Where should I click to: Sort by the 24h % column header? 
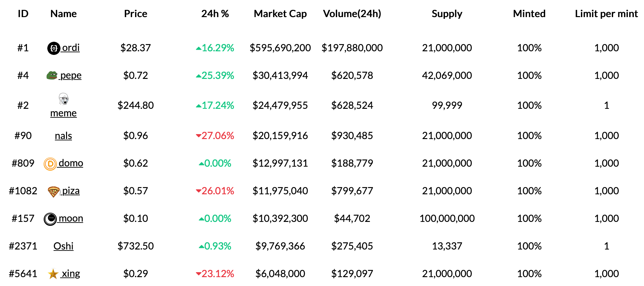[215, 14]
